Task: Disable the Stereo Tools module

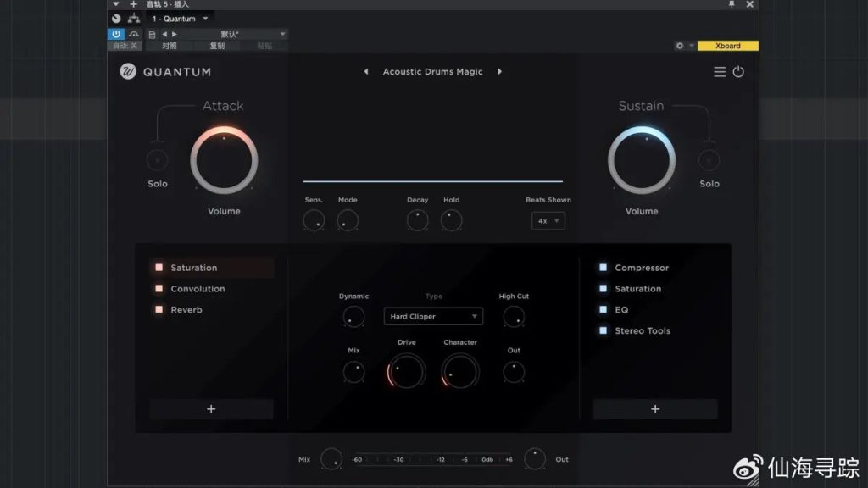Action: point(603,331)
